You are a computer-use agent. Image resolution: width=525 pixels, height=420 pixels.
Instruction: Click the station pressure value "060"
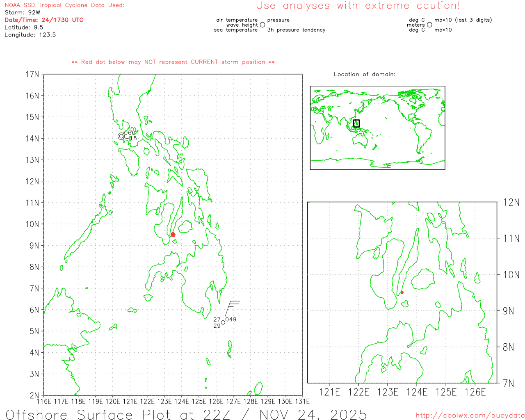coord(130,132)
